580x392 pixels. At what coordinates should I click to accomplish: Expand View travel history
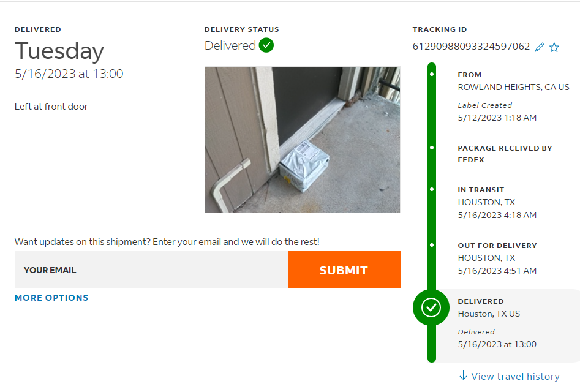(515, 376)
